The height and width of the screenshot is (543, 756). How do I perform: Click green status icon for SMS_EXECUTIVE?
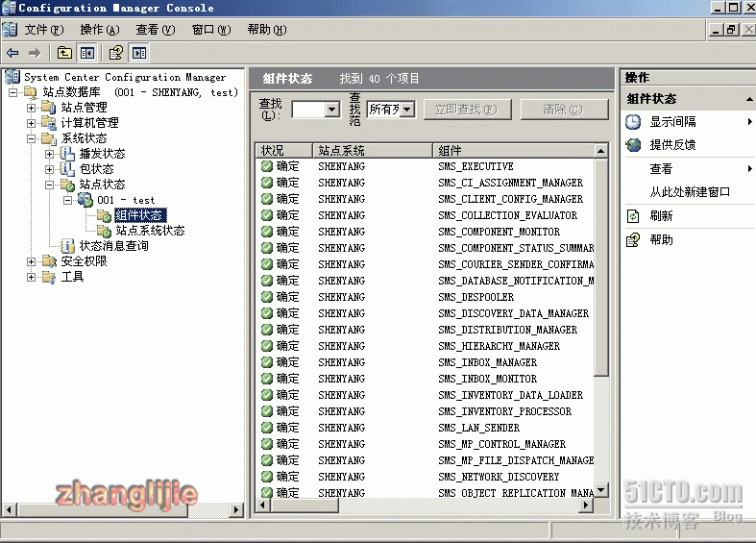(267, 166)
